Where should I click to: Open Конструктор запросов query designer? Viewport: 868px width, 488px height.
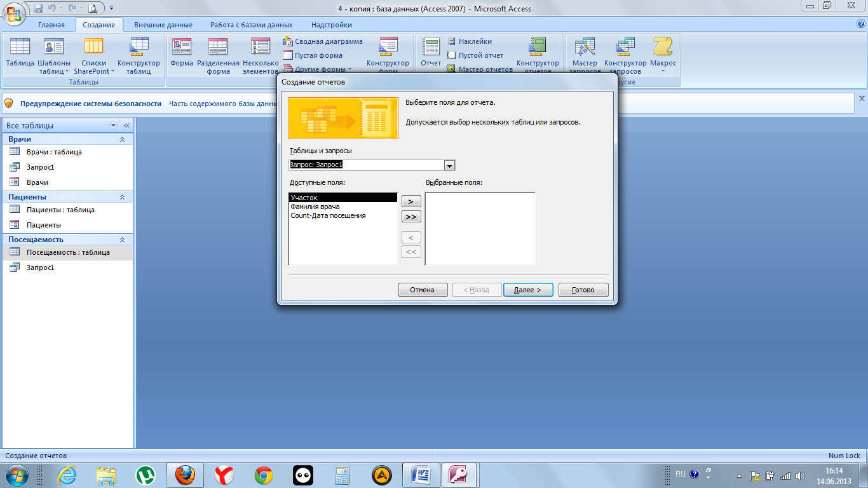[x=625, y=55]
